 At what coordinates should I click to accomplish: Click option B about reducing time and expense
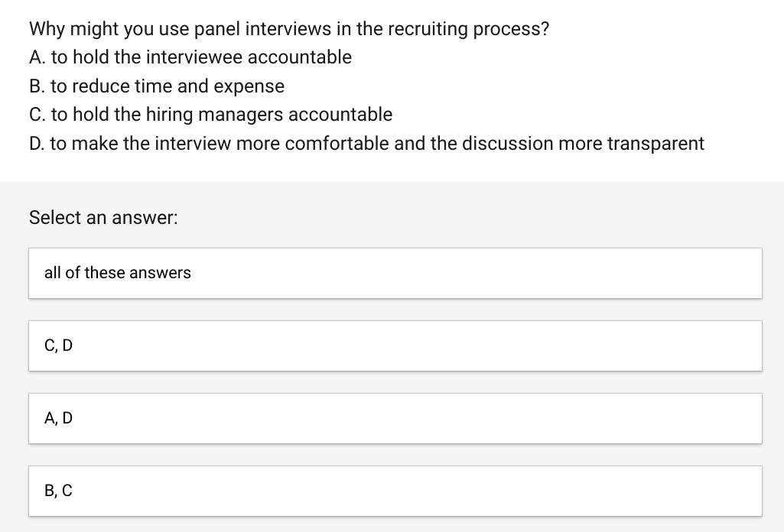(156, 86)
